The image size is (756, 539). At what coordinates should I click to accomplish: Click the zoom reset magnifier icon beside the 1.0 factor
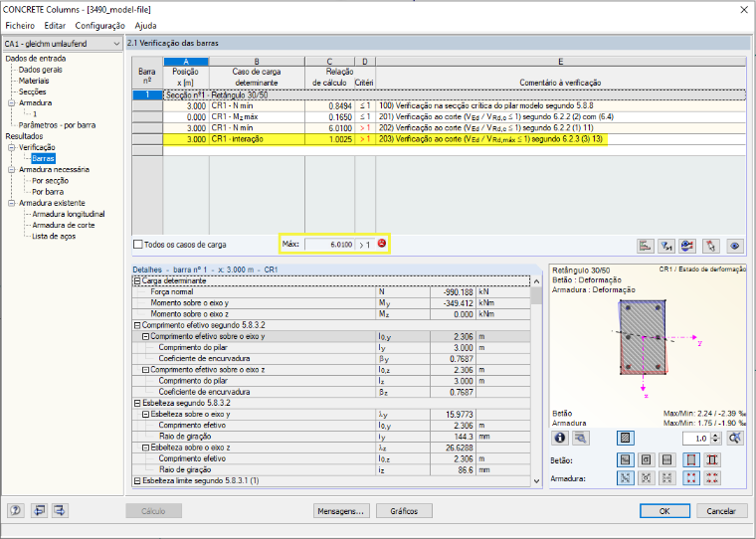pyautogui.click(x=735, y=438)
